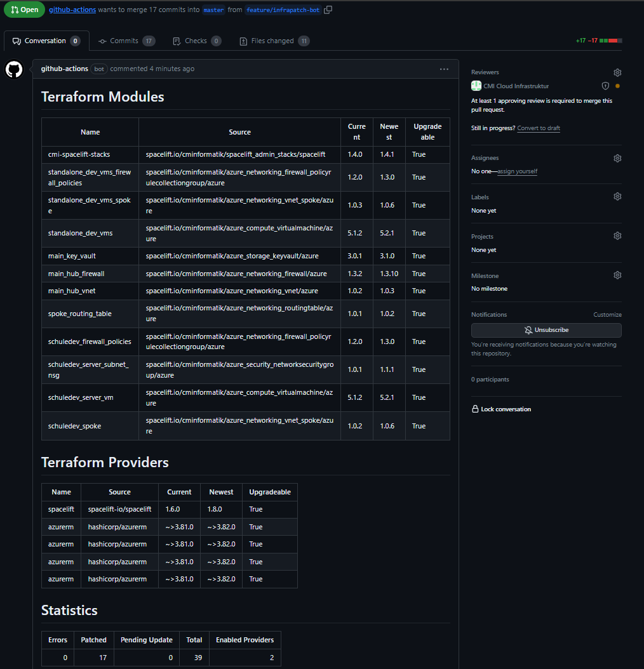Select the Enabled Providers column header
Screen dimensions: 644x669
pos(245,640)
